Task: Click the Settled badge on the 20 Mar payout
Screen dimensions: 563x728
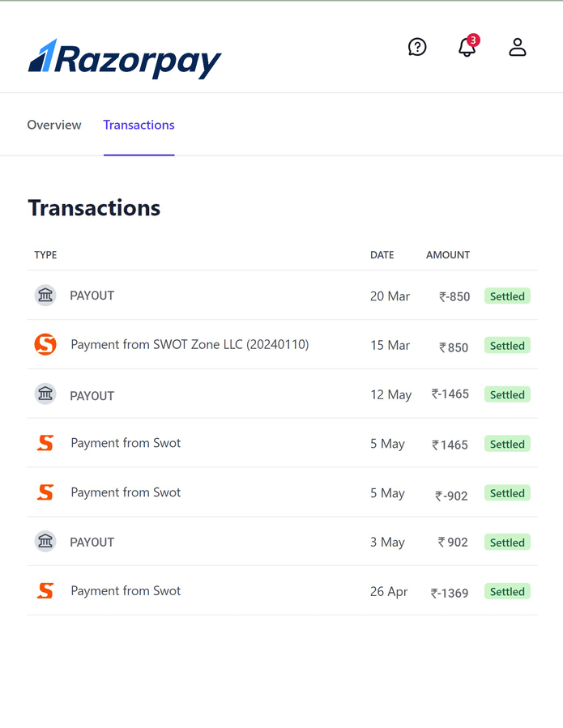Action: [x=507, y=296]
